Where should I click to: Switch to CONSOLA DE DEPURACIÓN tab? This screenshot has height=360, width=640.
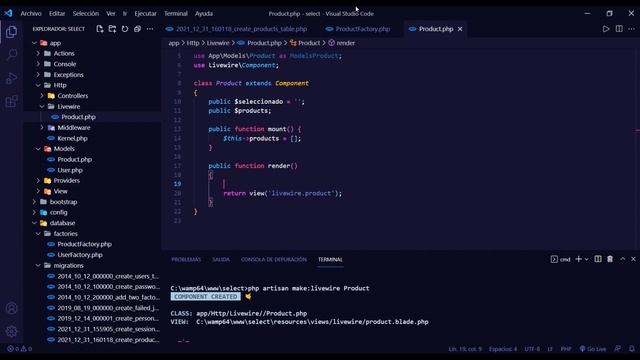coord(273,260)
